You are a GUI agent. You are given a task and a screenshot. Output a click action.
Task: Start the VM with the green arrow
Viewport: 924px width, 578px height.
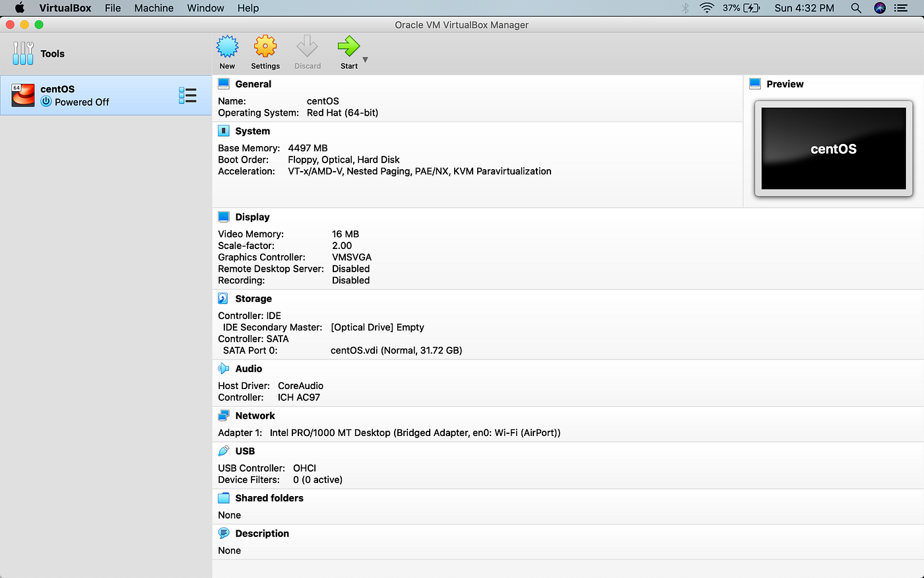(x=348, y=47)
